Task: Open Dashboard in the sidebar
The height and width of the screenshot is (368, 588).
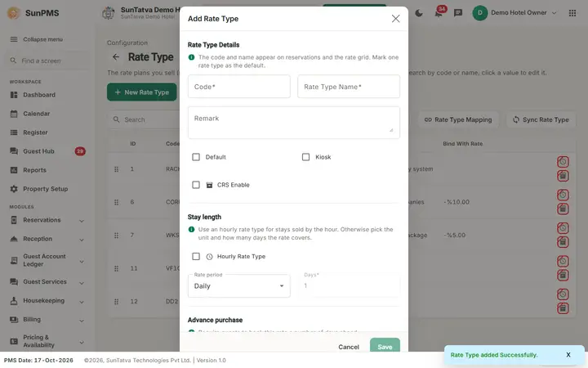Action: coord(39,95)
